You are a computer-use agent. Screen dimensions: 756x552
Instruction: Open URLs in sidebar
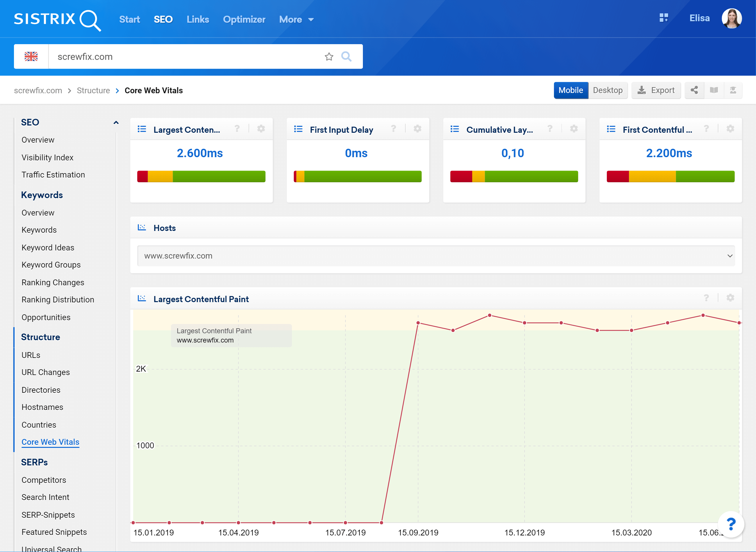click(31, 355)
